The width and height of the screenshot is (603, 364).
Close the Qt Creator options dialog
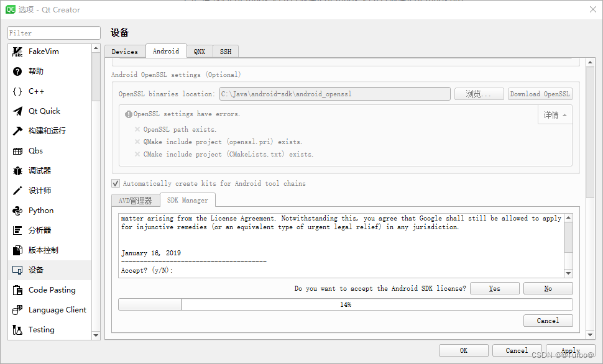tap(593, 9)
